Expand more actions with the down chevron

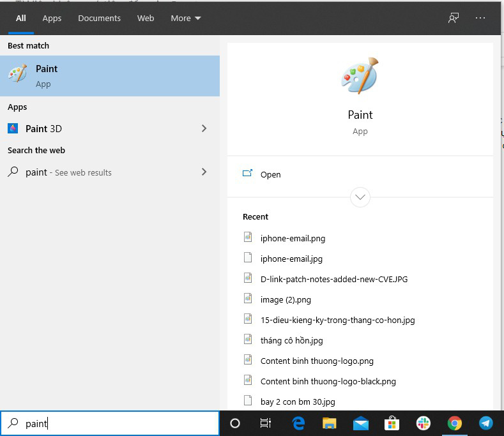tap(360, 197)
